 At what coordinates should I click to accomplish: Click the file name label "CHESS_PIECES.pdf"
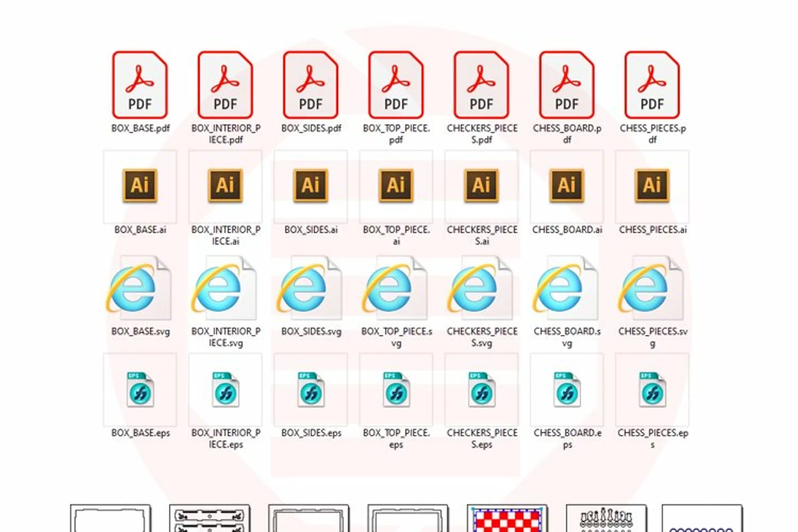coord(653,134)
